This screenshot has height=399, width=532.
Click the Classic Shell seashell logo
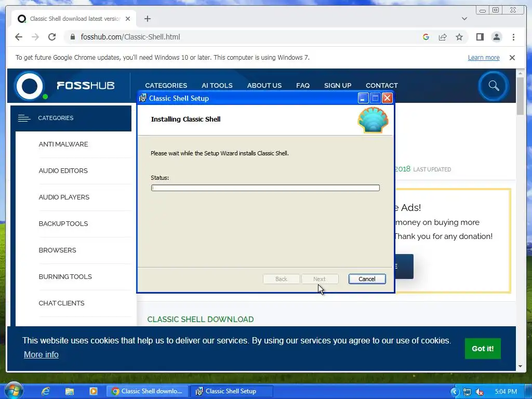pyautogui.click(x=373, y=120)
